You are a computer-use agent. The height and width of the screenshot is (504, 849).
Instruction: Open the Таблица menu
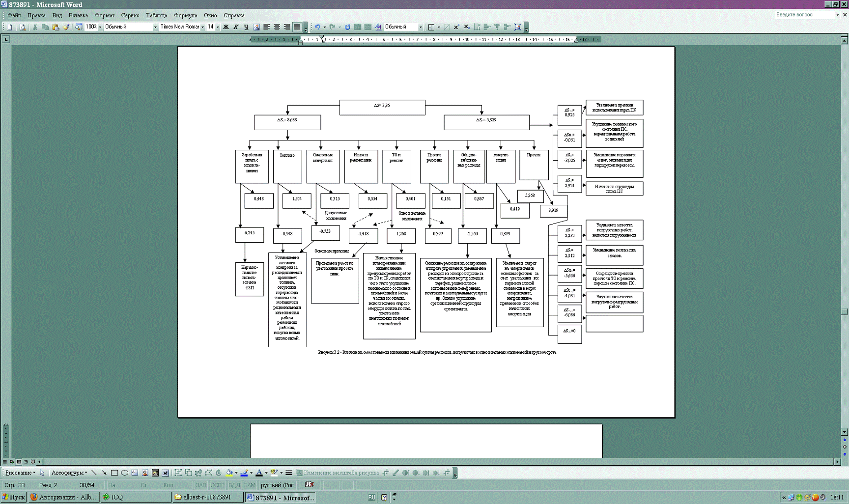156,15
